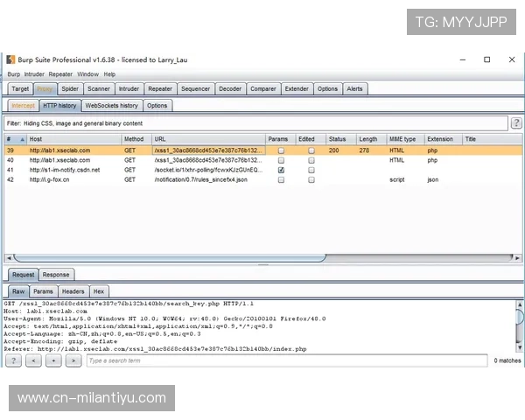This screenshot has height=420, width=525.
Task: Toggle Params checkbox for request 41
Action: click(281, 170)
